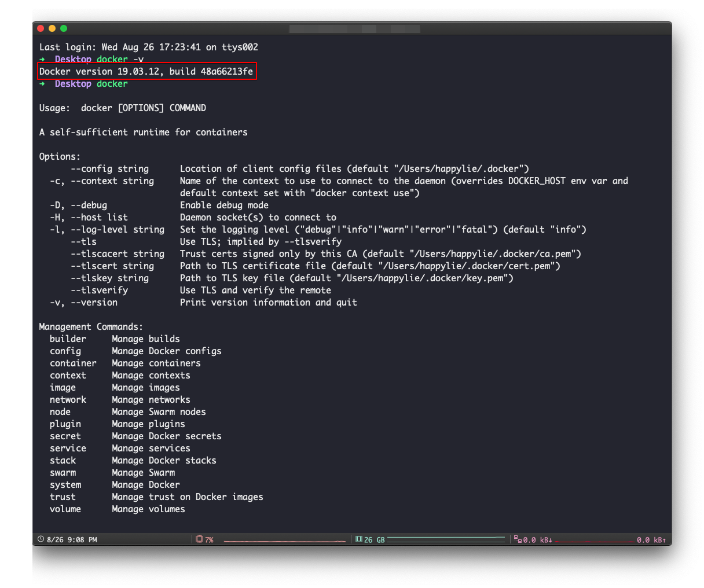Screen dimensions: 704x588
Task: Click the red network activity graph line
Action: coord(595,542)
